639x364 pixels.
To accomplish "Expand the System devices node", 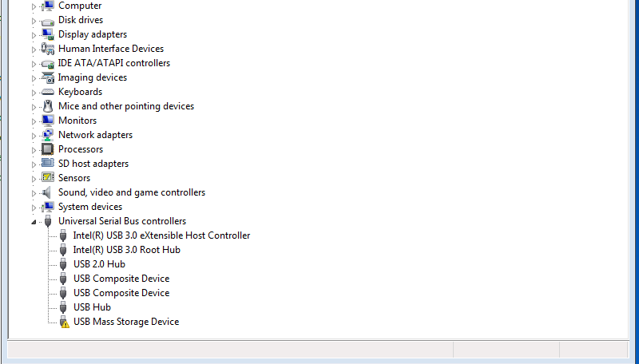I will click(x=34, y=208).
